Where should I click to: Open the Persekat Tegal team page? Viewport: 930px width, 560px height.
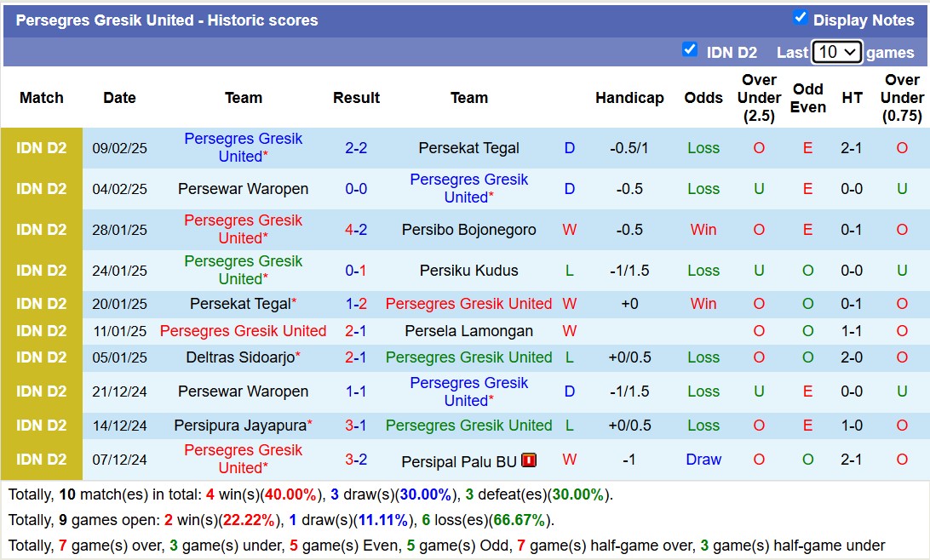[x=469, y=147]
